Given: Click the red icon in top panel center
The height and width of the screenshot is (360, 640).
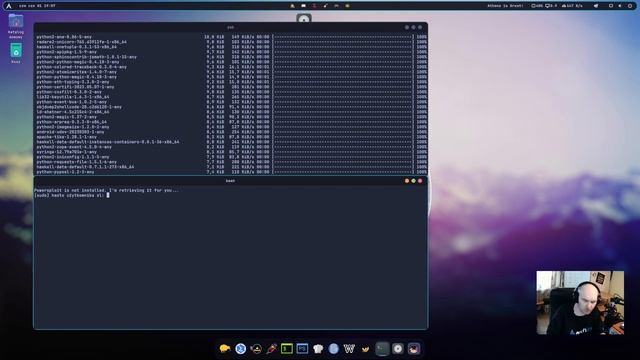Looking at the screenshot, I should point(314,6).
